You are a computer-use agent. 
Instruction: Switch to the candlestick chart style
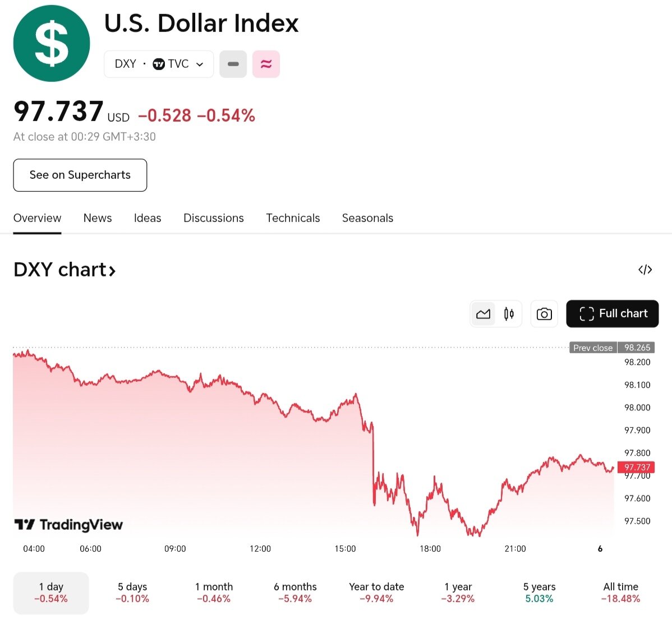[x=509, y=314]
